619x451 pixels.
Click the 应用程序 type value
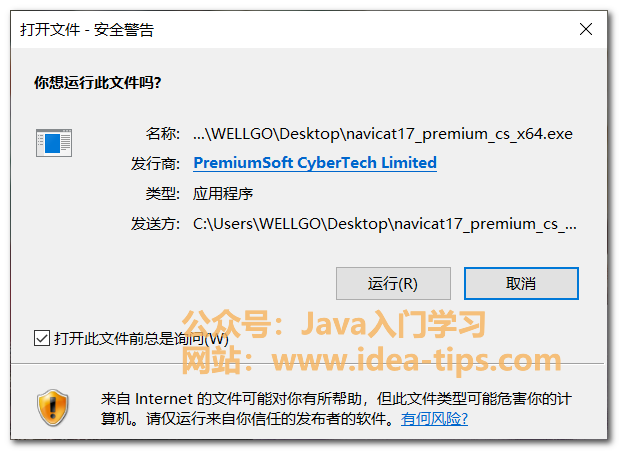click(x=223, y=194)
